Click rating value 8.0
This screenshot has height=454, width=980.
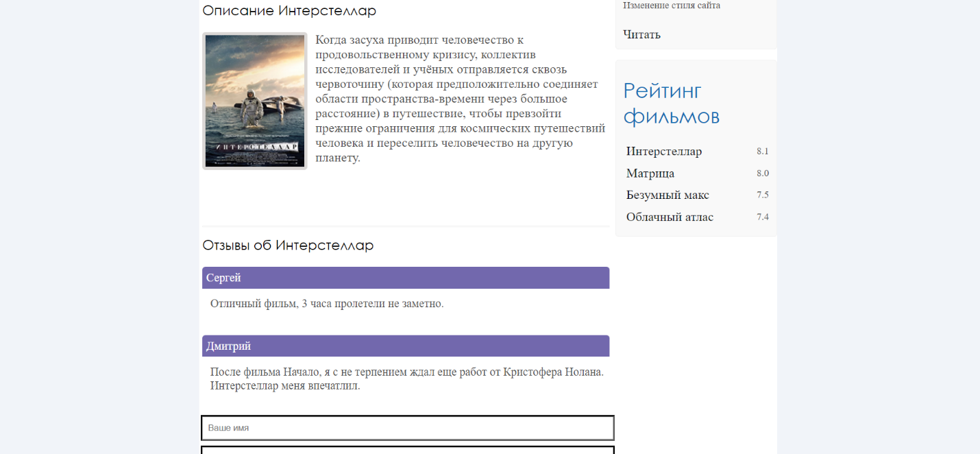click(x=763, y=174)
